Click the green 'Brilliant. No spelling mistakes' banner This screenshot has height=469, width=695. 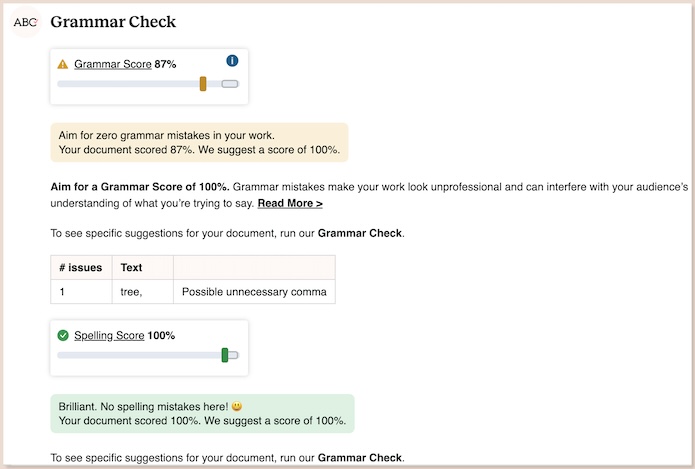point(203,414)
